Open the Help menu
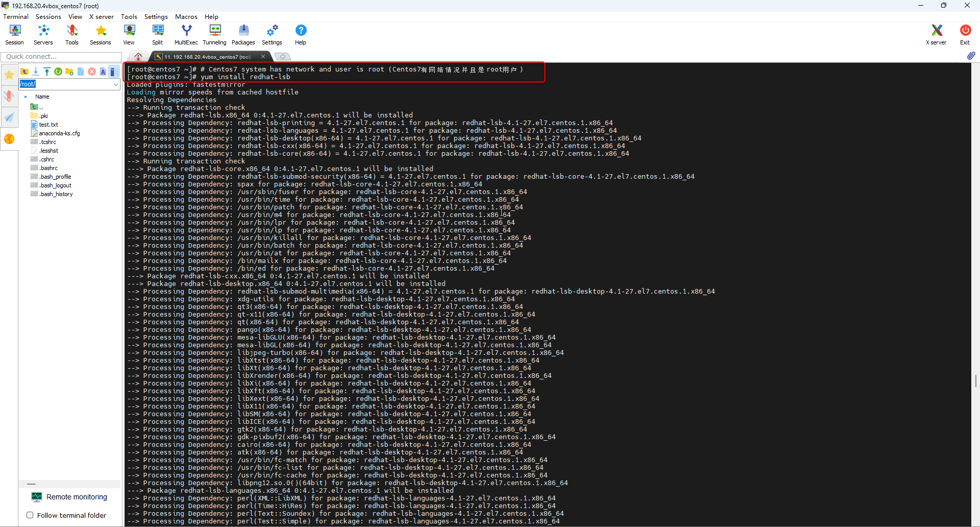The image size is (980, 527). click(211, 16)
